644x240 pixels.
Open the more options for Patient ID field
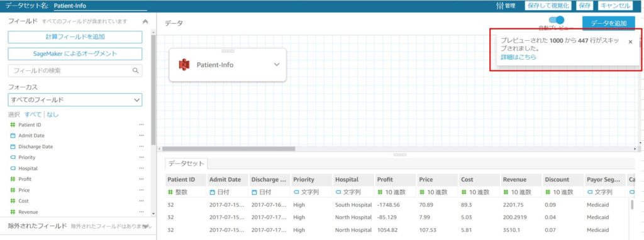coord(142,125)
